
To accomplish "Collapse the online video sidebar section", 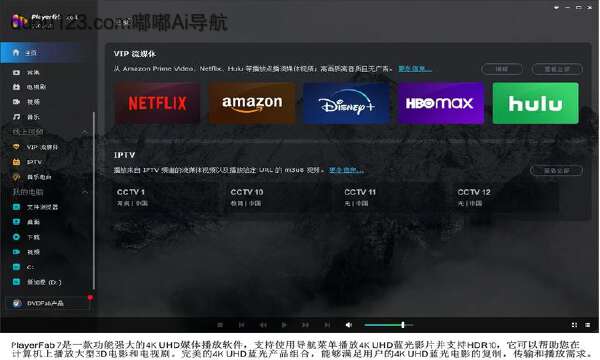I will coord(85,132).
